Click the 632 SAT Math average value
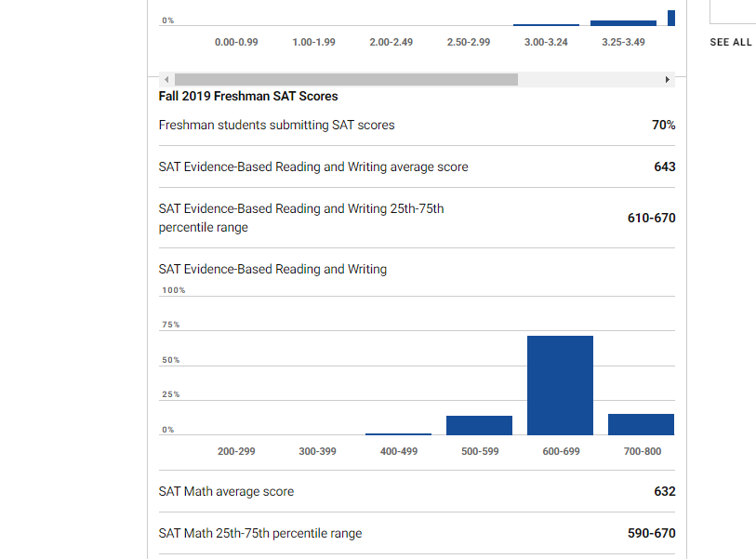This screenshot has height=559, width=756. 665,492
